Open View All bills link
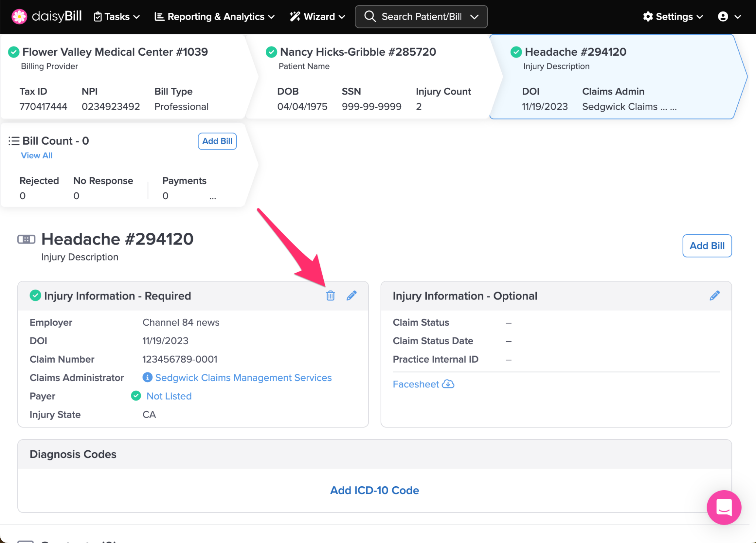Image resolution: width=756 pixels, height=543 pixels. (37, 156)
